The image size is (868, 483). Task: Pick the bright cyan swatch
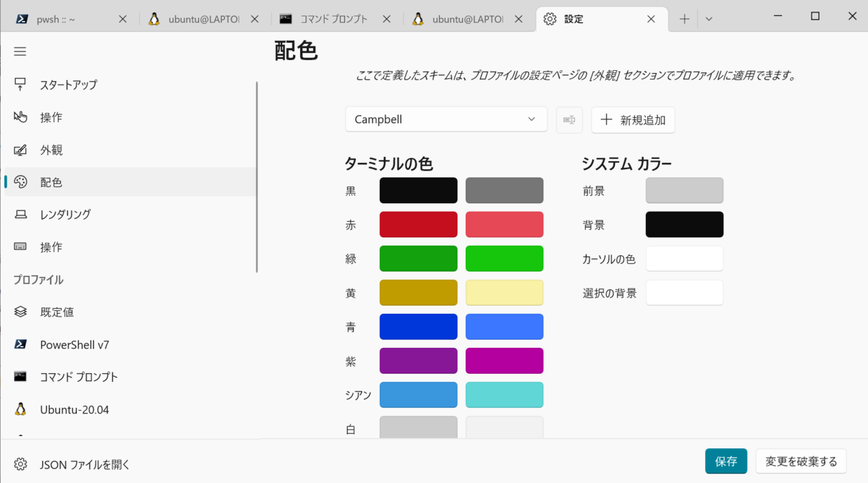tap(504, 395)
